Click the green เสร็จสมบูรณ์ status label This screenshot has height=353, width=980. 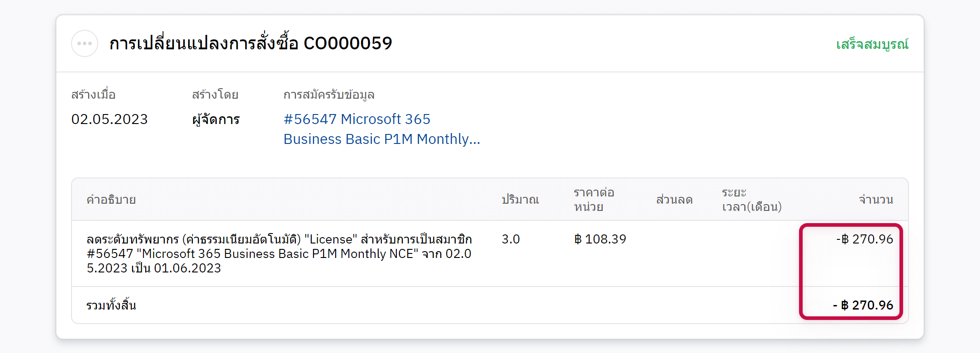(872, 44)
